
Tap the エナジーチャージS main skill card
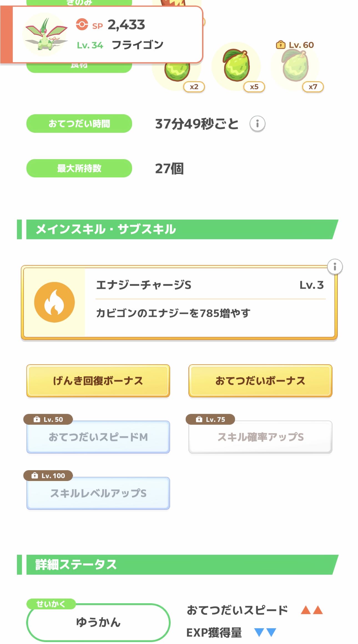(x=194, y=302)
